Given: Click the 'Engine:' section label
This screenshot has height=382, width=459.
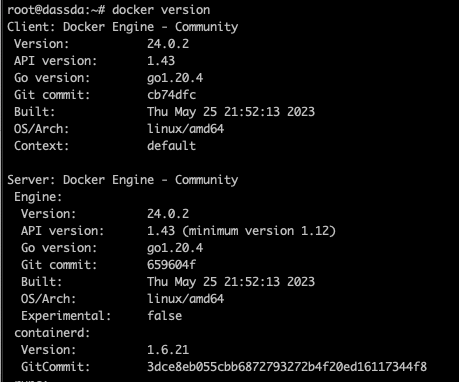Looking at the screenshot, I should [38, 197].
